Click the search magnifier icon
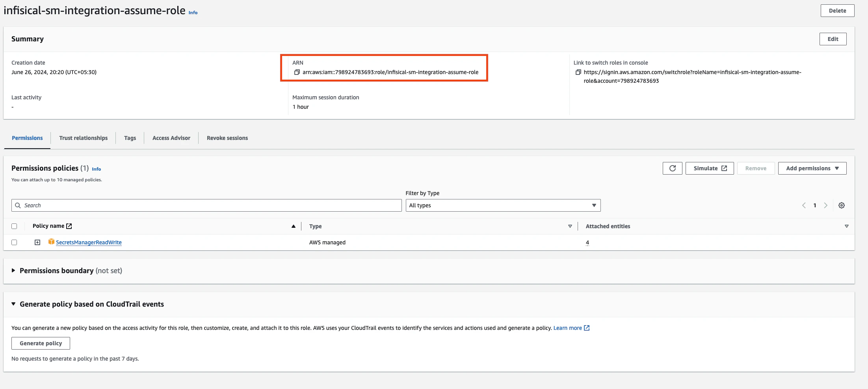The image size is (868, 389). [18, 205]
